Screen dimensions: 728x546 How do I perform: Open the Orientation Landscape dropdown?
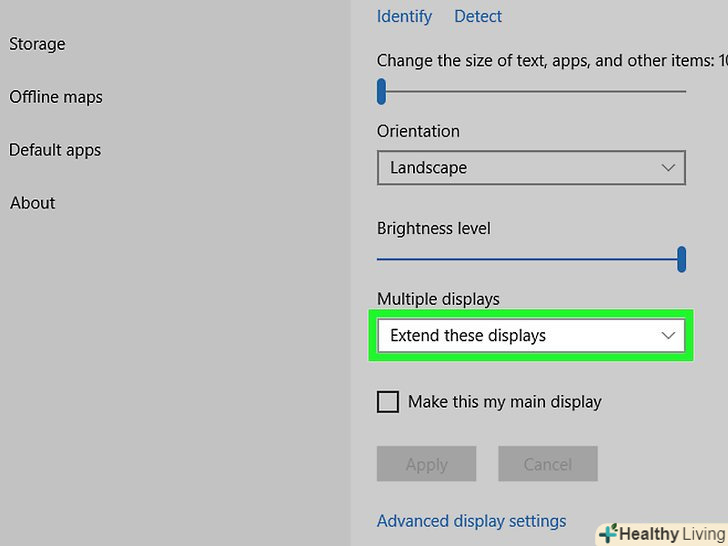(x=530, y=168)
